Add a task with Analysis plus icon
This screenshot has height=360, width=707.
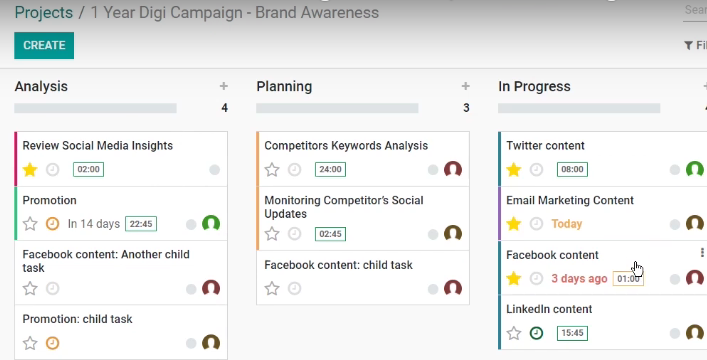coord(224,86)
